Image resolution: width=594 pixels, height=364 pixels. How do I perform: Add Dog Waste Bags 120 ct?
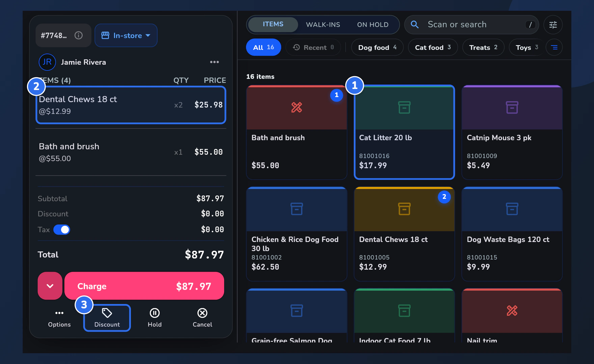[x=512, y=234]
